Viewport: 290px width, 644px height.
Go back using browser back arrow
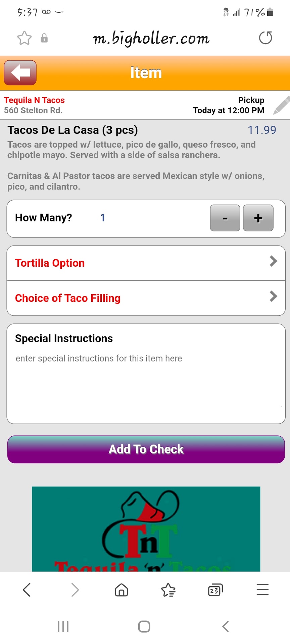[27, 590]
